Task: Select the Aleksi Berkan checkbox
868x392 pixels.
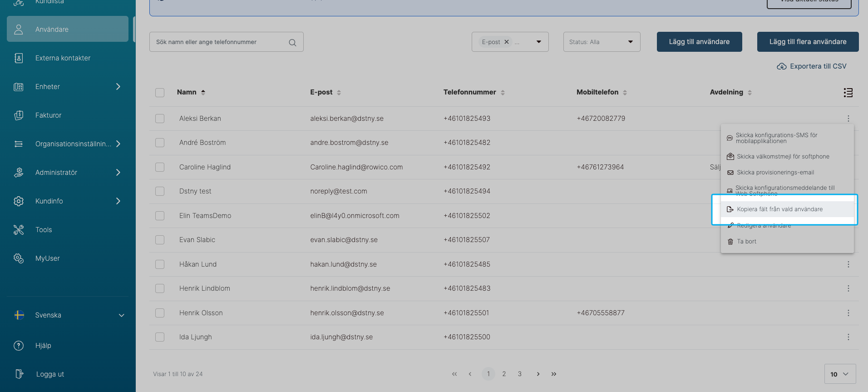Action: 160,119
